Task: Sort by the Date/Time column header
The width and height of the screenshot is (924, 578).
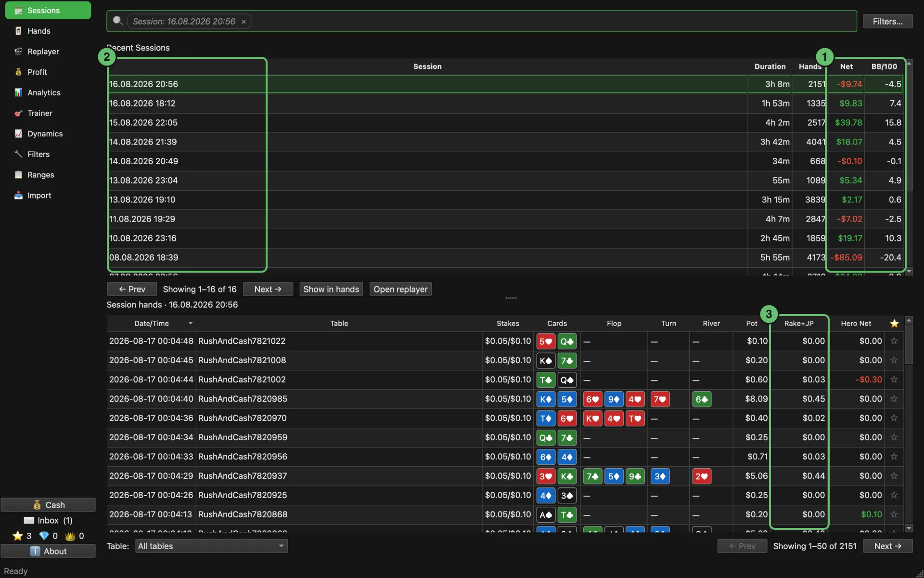Action: coord(151,323)
